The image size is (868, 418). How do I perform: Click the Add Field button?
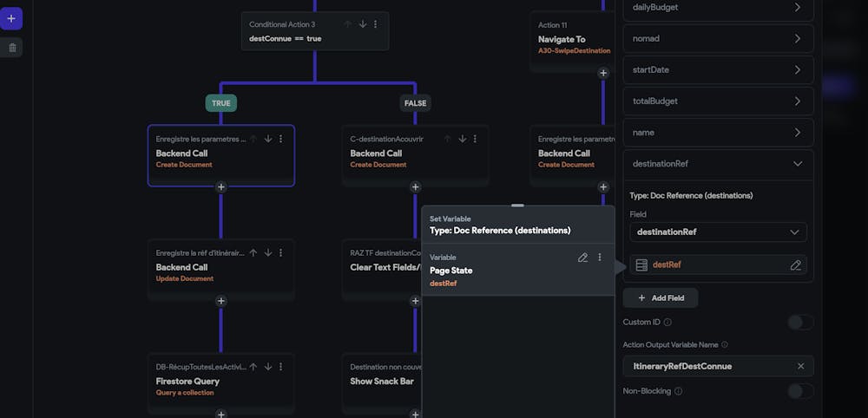661,298
